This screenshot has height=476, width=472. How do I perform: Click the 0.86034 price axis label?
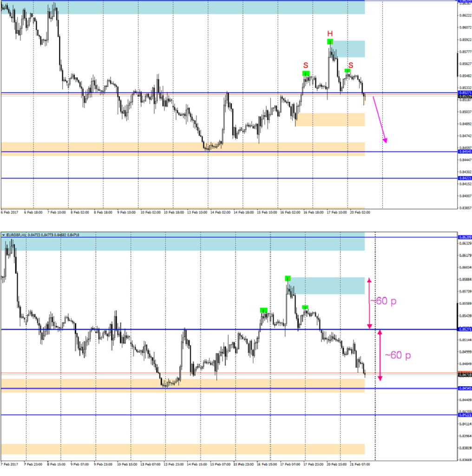[x=465, y=267]
